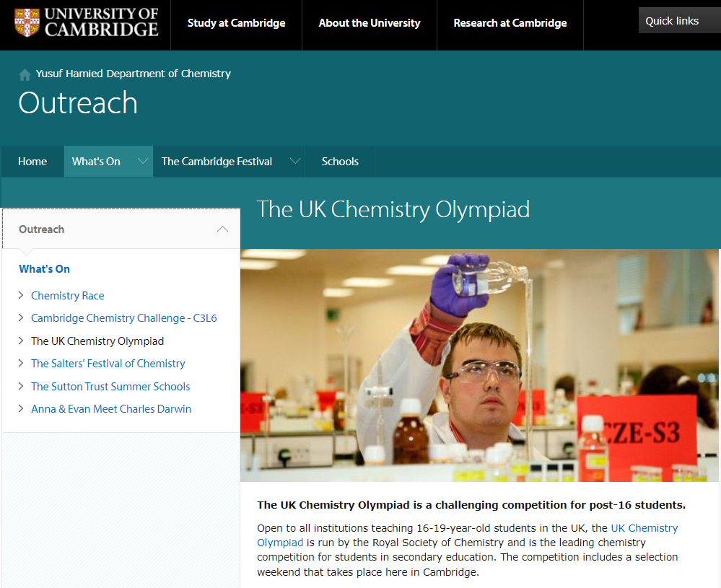Open The Salters' Festival of Chemistry
This screenshot has width=721, height=588.
[108, 364]
